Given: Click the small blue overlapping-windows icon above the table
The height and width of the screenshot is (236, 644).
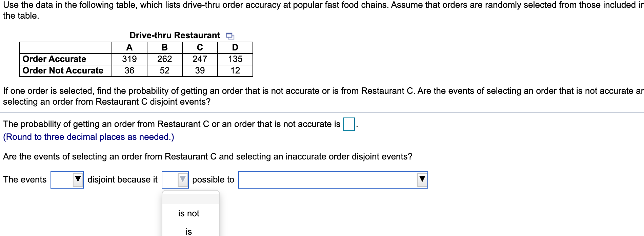Looking at the screenshot, I should (230, 35).
